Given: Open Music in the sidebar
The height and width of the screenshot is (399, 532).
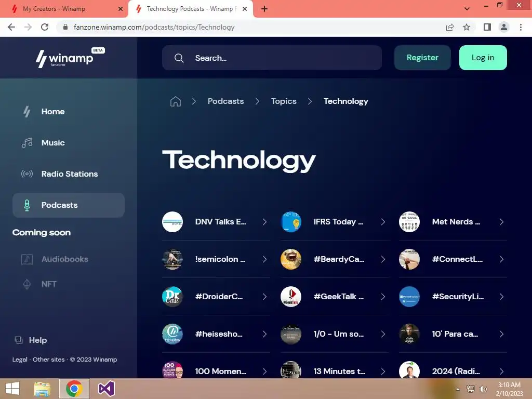Looking at the screenshot, I should [x=69, y=143].
